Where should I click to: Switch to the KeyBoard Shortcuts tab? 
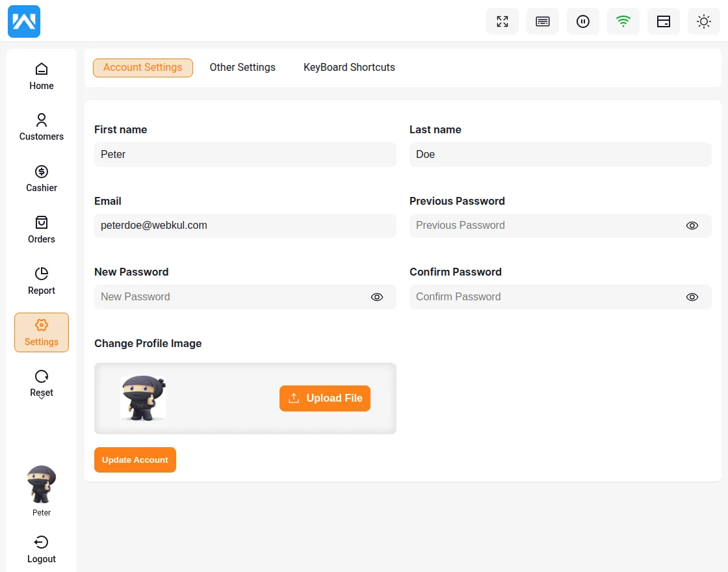coord(349,68)
